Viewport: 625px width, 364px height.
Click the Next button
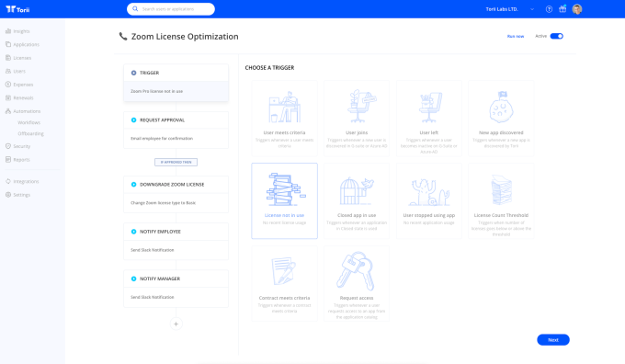553,340
